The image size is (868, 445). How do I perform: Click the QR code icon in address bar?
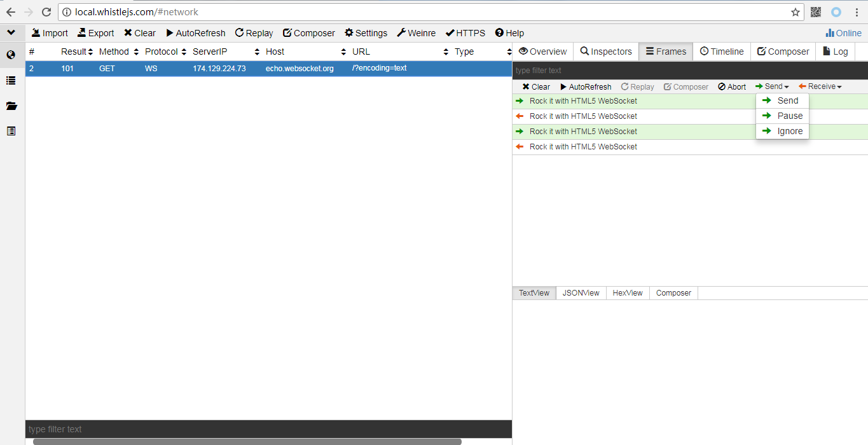coord(816,12)
